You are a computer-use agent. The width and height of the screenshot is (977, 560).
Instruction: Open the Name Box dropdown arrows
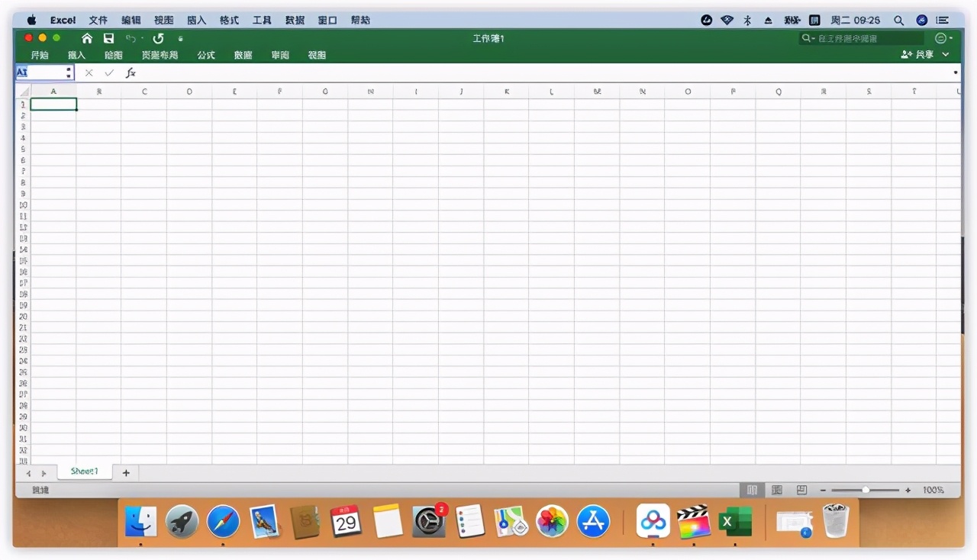(x=69, y=72)
